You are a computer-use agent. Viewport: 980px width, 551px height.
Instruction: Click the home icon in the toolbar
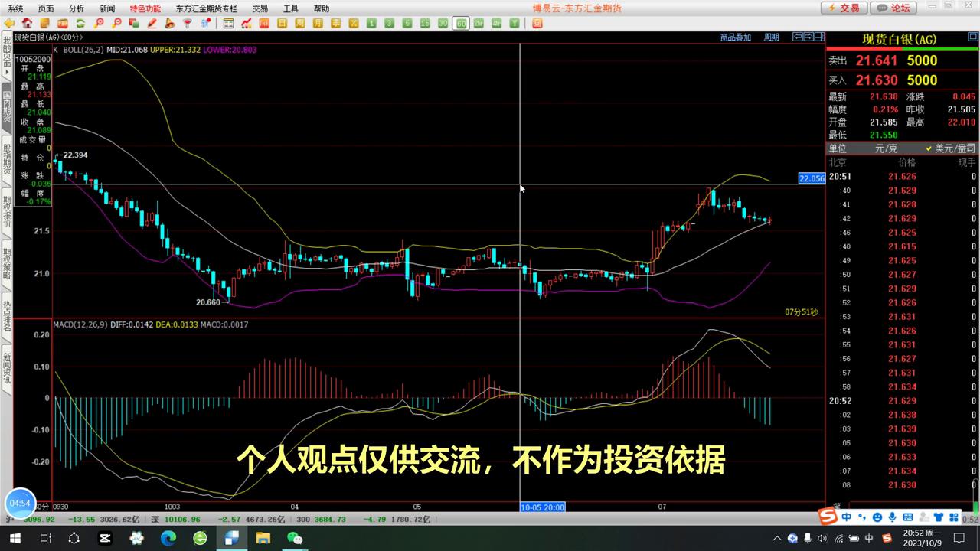pyautogui.click(x=28, y=24)
